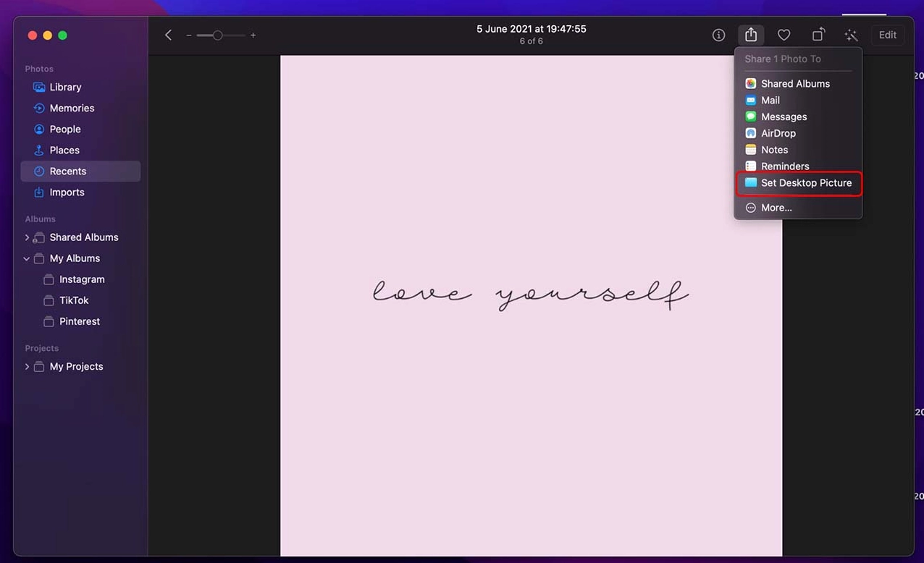Viewport: 924px width, 563px height.
Task: Adjust the zoom slider handle
Action: pyautogui.click(x=217, y=35)
